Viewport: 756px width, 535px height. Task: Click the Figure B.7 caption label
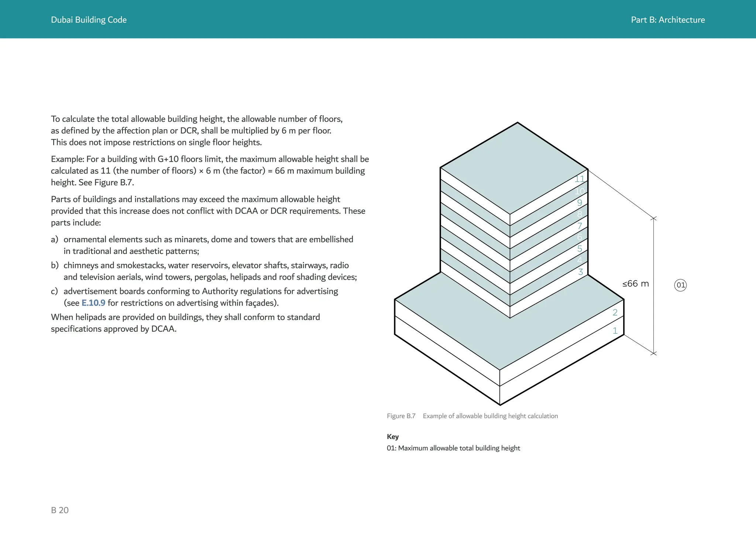(x=401, y=416)
